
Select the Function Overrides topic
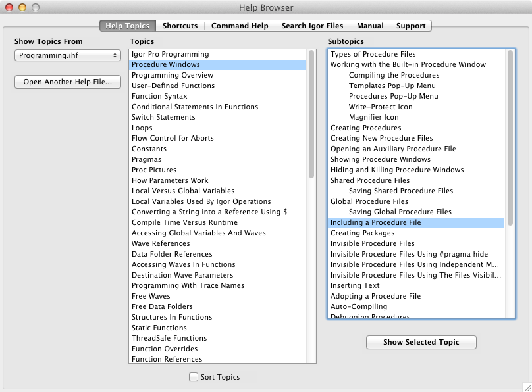pyautogui.click(x=217, y=349)
